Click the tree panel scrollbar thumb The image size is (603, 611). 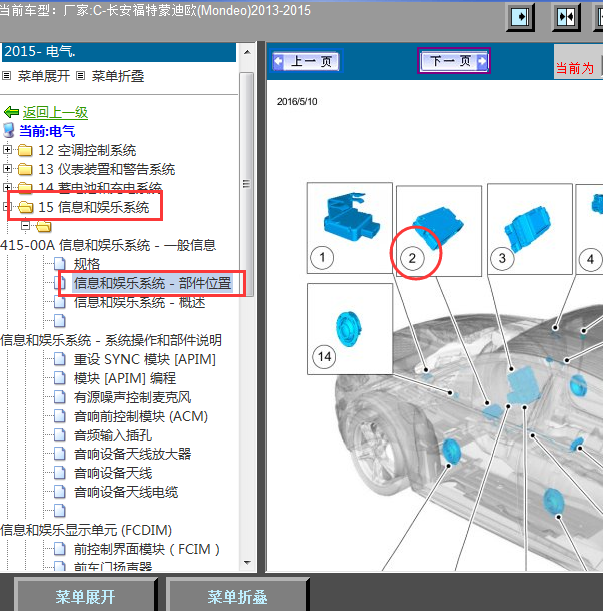coord(246,184)
